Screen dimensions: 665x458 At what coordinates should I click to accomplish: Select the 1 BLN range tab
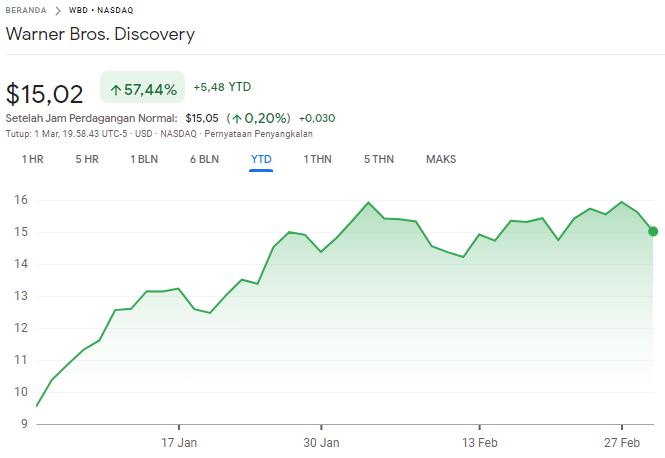point(144,159)
